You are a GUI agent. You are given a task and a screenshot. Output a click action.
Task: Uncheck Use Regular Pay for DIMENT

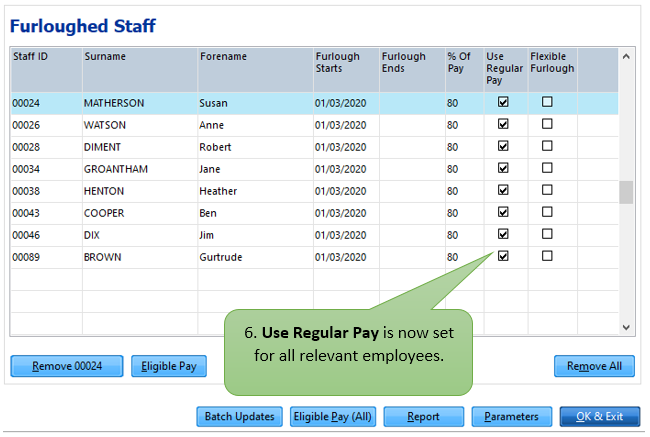pos(503,146)
